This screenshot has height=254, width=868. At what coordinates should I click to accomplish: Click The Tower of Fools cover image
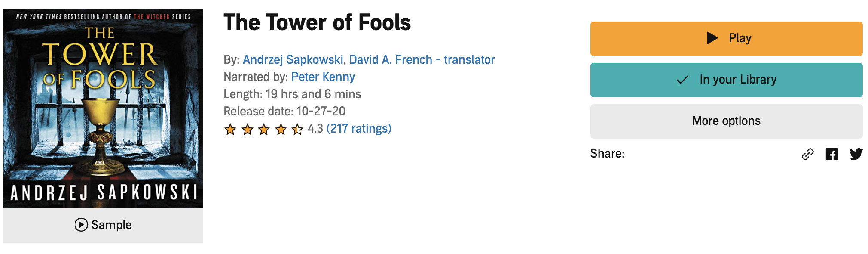pyautogui.click(x=103, y=108)
